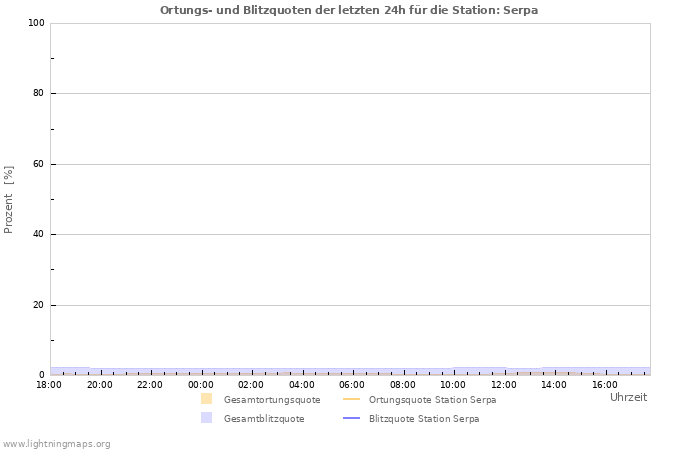Click the 16:00 time axis tick
This screenshot has height=450, width=700.
[x=605, y=384]
